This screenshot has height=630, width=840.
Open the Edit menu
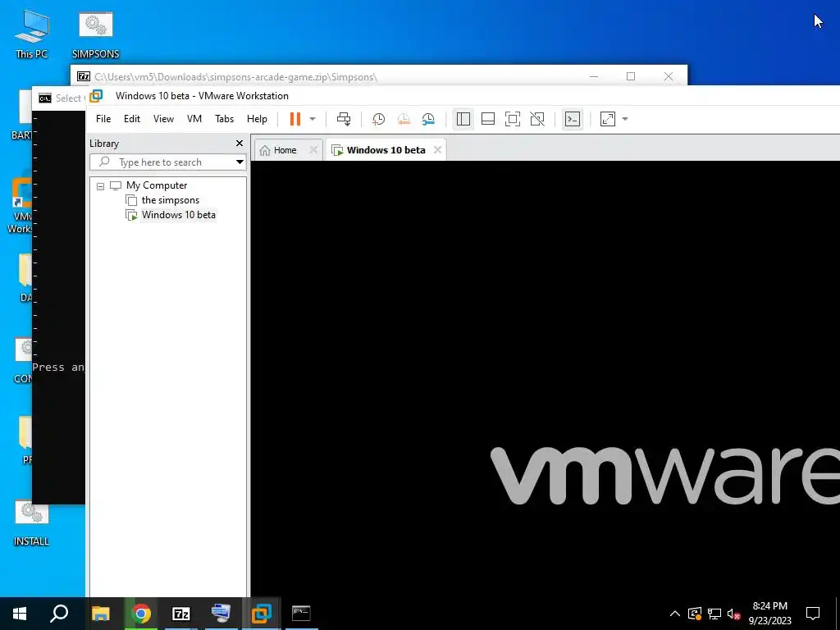(132, 119)
